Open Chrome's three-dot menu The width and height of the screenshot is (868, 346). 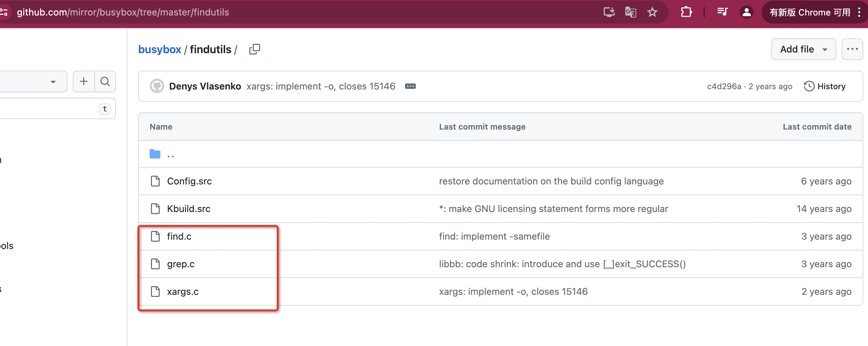point(859,12)
